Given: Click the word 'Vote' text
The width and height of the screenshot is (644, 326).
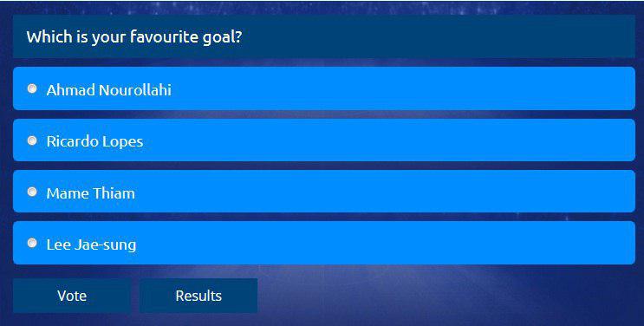Looking at the screenshot, I should tap(72, 296).
